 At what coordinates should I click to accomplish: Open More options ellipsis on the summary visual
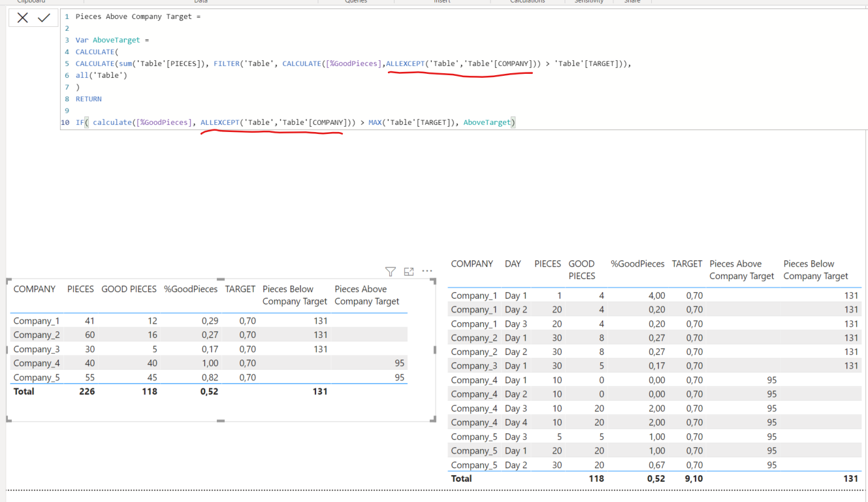tap(427, 271)
